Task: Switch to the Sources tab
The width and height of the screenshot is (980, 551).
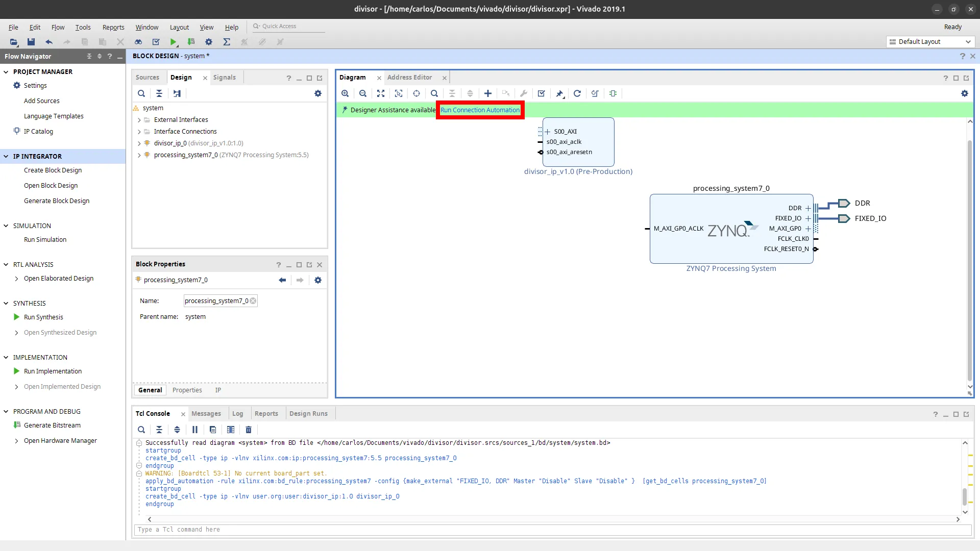Action: (148, 78)
